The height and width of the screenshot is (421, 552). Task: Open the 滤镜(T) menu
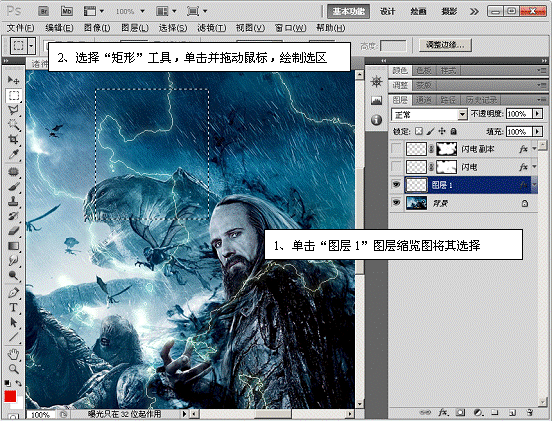[x=211, y=28]
